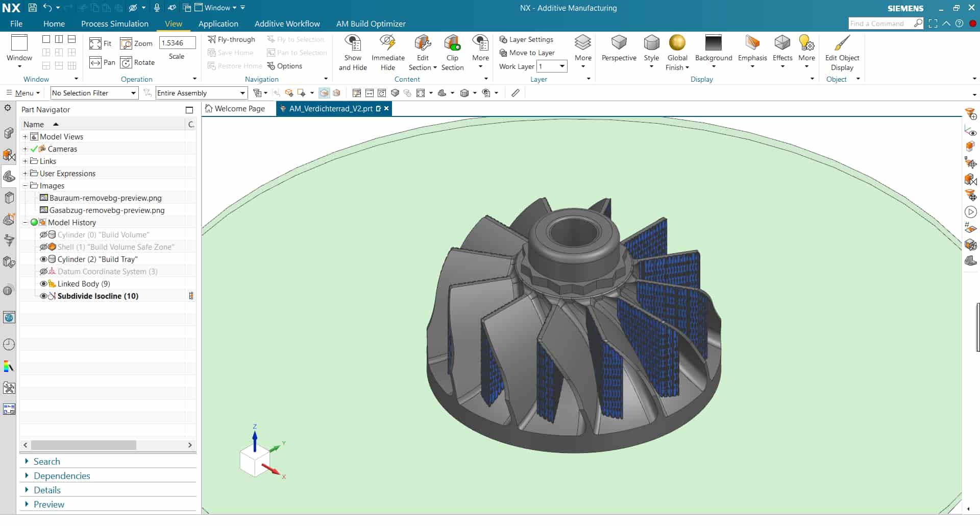This screenshot has width=980, height=526.
Task: Click More in the Content group
Action: (x=480, y=52)
